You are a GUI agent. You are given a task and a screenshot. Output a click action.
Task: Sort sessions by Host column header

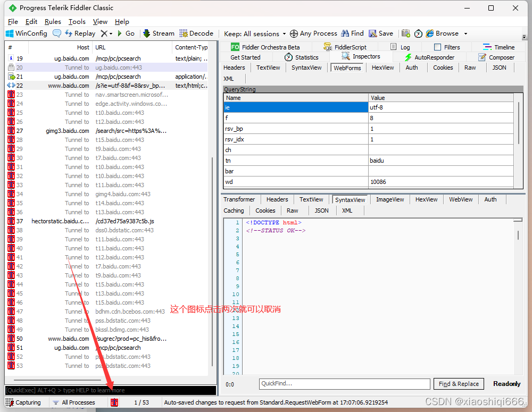61,47
